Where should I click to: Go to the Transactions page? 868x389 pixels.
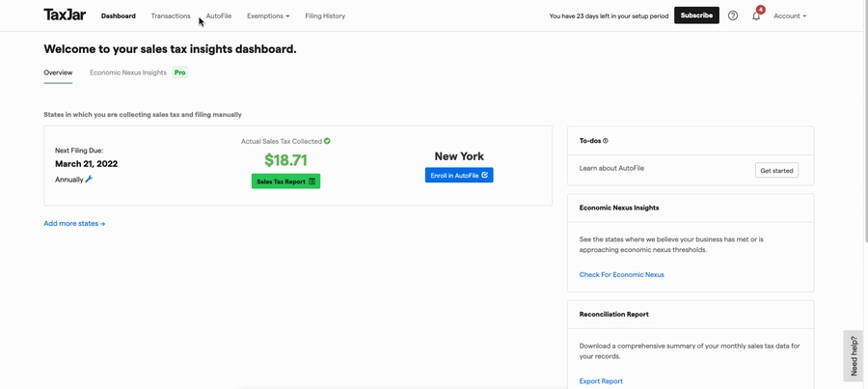(171, 16)
